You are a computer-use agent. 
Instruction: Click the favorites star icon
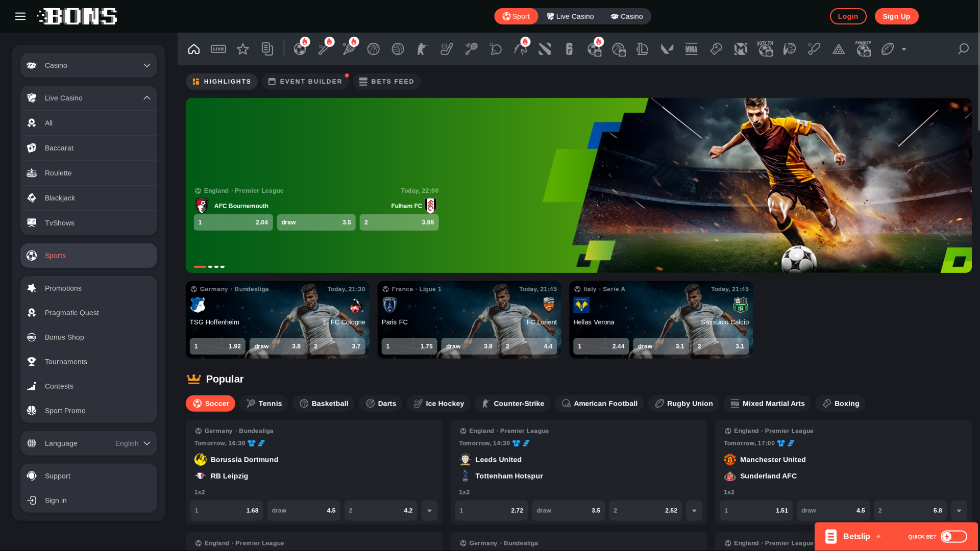coord(243,49)
